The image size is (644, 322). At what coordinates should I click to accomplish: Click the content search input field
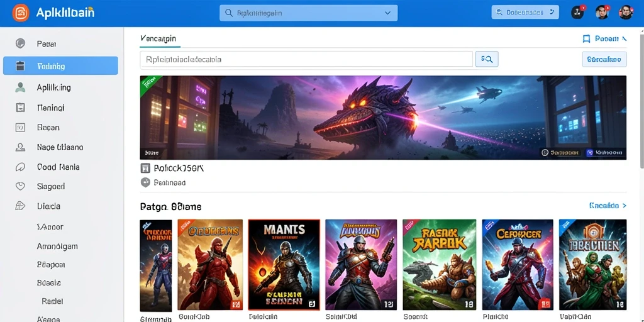[306, 59]
